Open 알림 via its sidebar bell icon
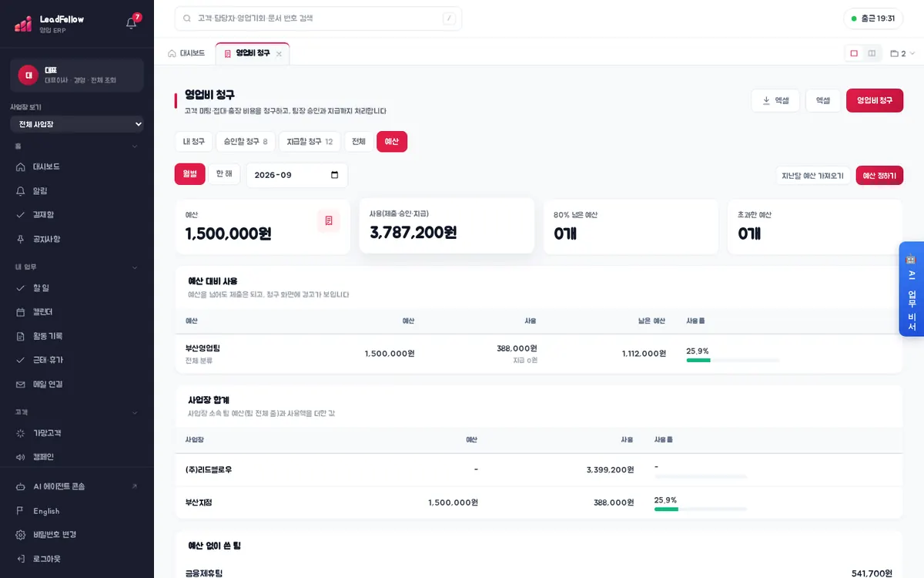 tap(21, 190)
